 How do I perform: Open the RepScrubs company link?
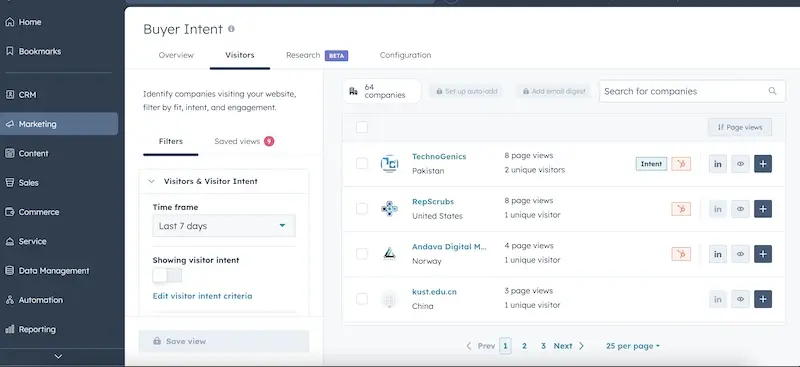tap(433, 202)
